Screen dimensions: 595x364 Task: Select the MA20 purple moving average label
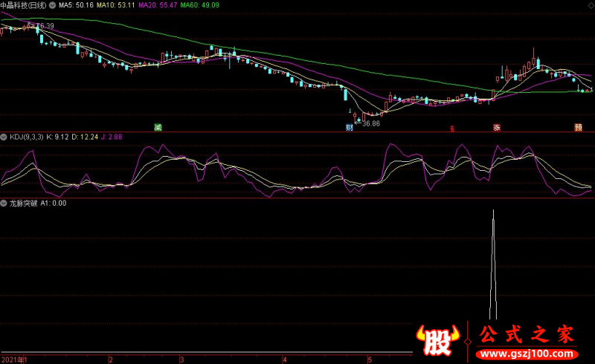[158, 5]
